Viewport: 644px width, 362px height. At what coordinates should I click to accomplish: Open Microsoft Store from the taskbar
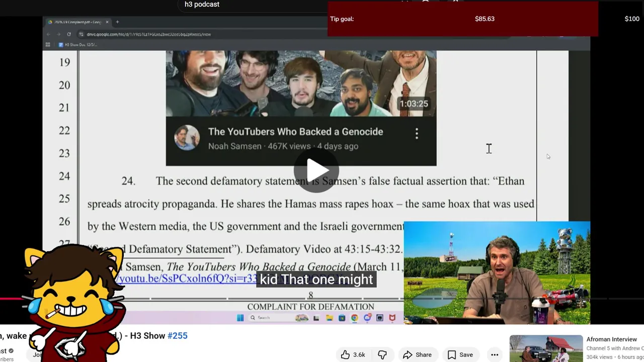(342, 318)
